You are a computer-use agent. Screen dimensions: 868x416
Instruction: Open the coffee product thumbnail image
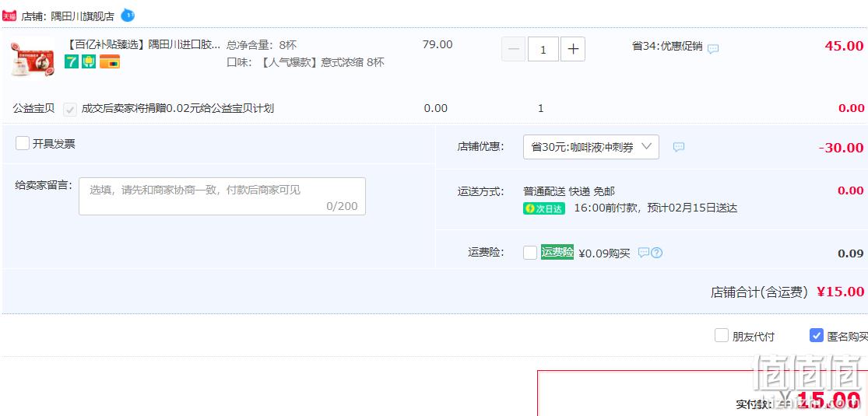(x=33, y=58)
